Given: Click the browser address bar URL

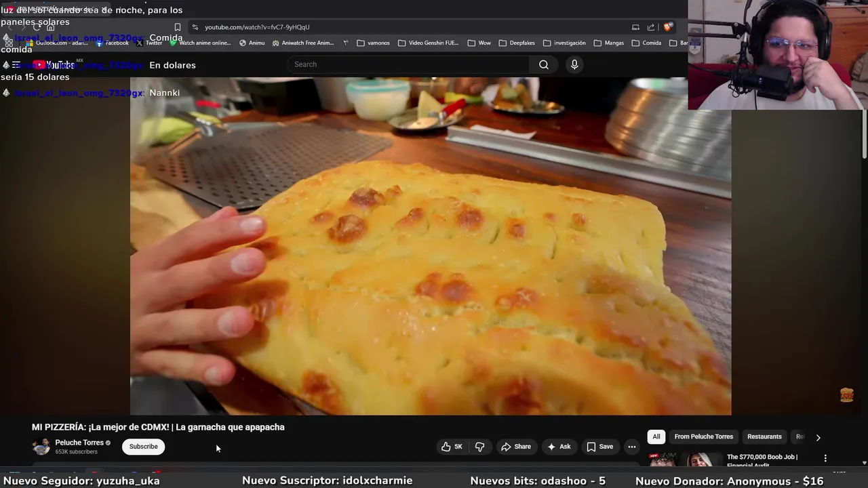Looking at the screenshot, I should pyautogui.click(x=257, y=27).
